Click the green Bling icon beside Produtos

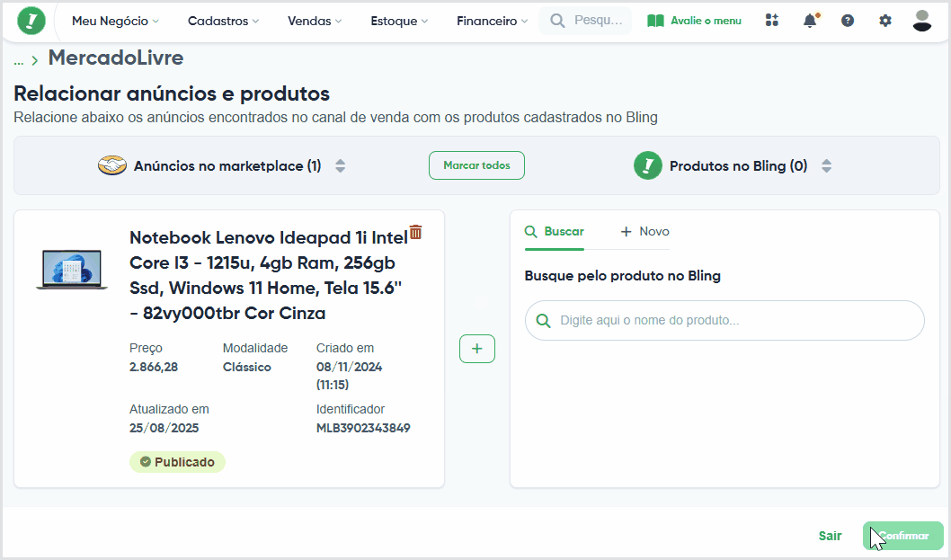(x=648, y=165)
